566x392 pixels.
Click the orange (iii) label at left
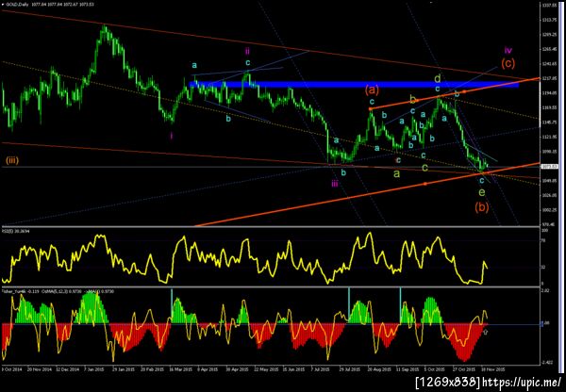click(12, 160)
